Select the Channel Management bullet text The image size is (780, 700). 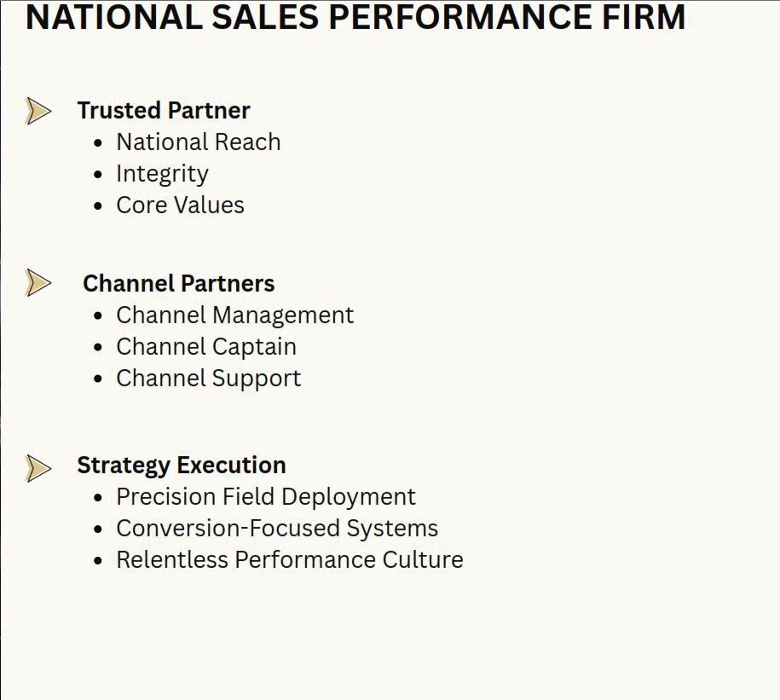234,315
